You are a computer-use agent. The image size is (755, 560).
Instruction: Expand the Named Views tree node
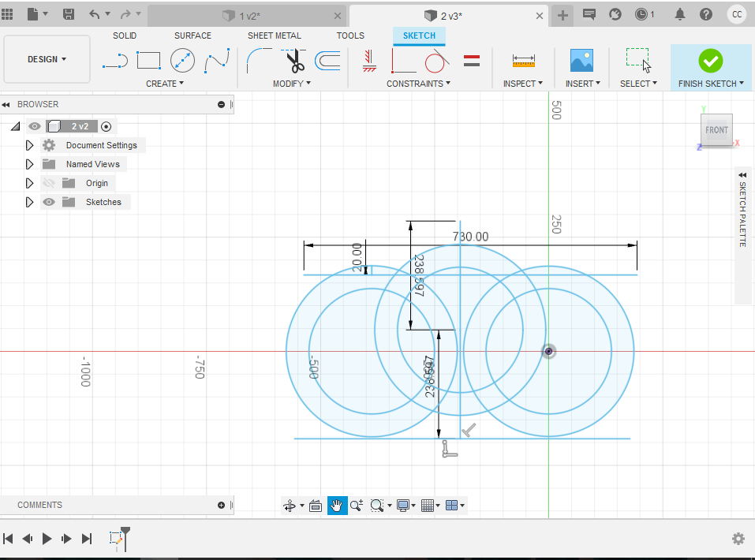coord(30,164)
